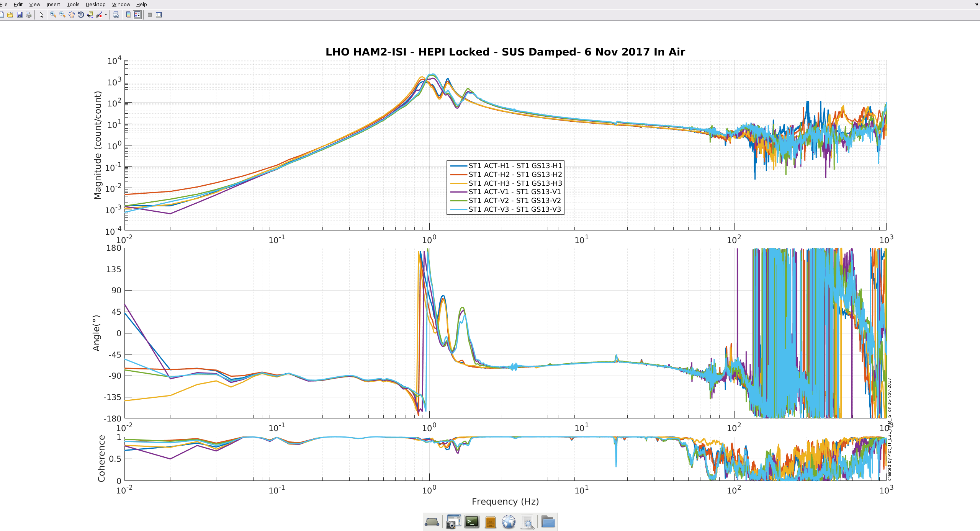This screenshot has width=980, height=531.
Task: Open the document search magnifier icon
Action: [x=528, y=522]
